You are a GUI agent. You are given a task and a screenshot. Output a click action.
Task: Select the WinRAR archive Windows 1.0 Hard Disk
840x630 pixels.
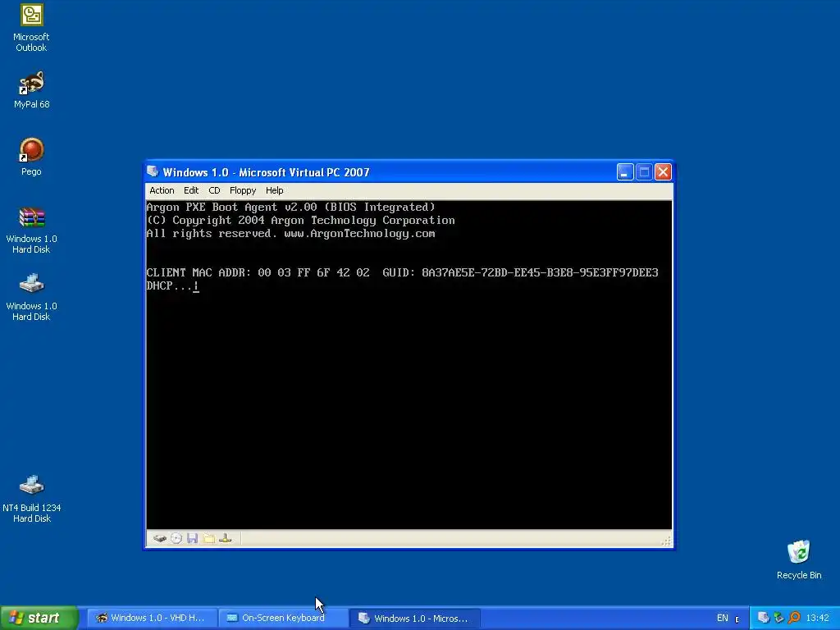[x=32, y=231]
